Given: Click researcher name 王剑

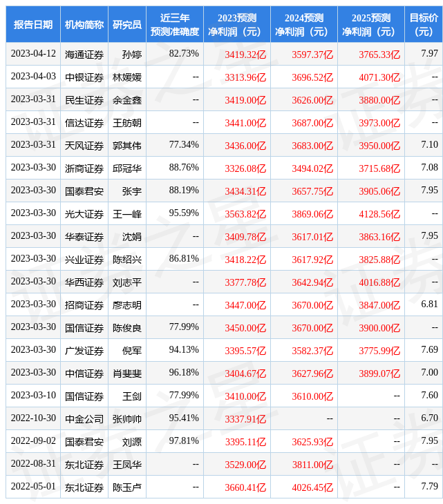Looking at the screenshot, I should [132, 396].
